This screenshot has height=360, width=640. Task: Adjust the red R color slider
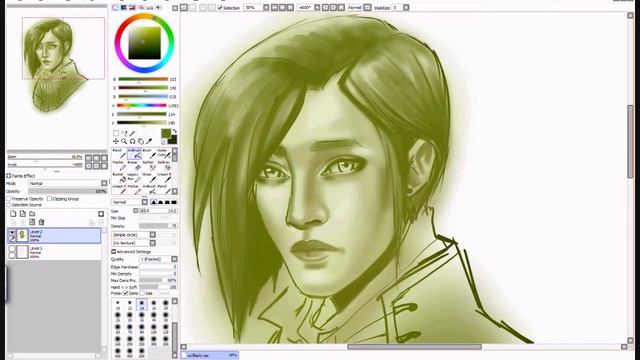[x=143, y=79]
